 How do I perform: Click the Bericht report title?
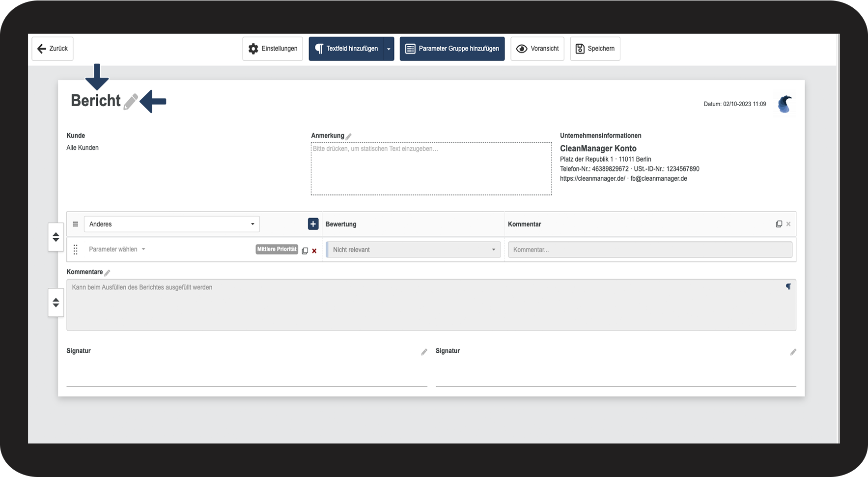coord(96,100)
